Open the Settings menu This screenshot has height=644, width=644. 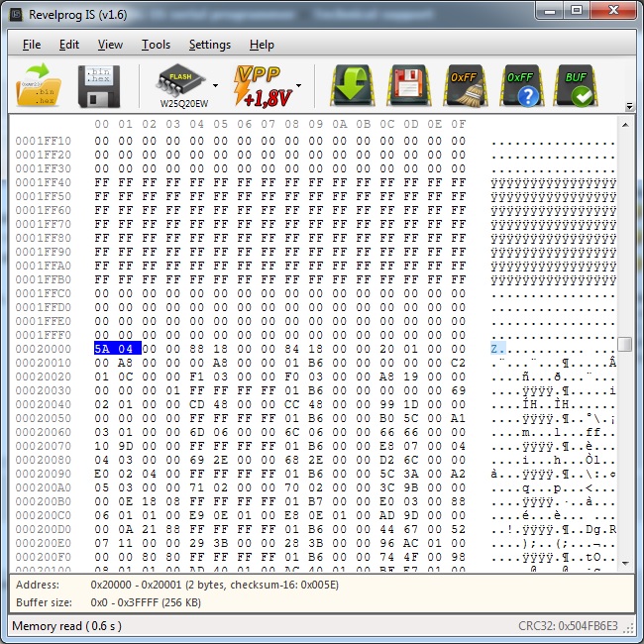(x=209, y=45)
